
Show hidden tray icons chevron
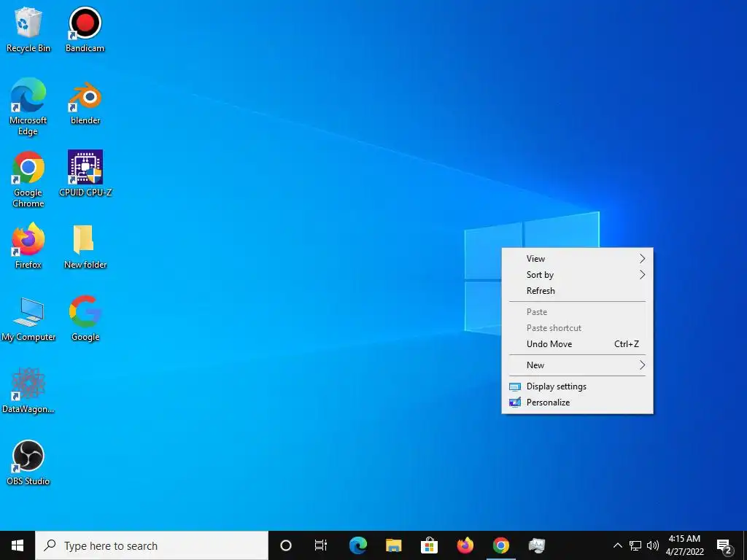tap(617, 545)
